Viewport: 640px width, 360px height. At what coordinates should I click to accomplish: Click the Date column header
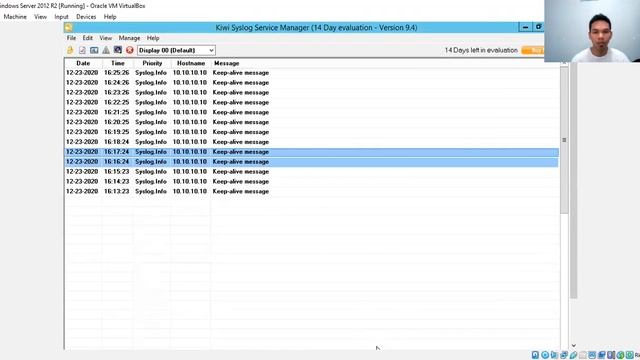[83, 63]
